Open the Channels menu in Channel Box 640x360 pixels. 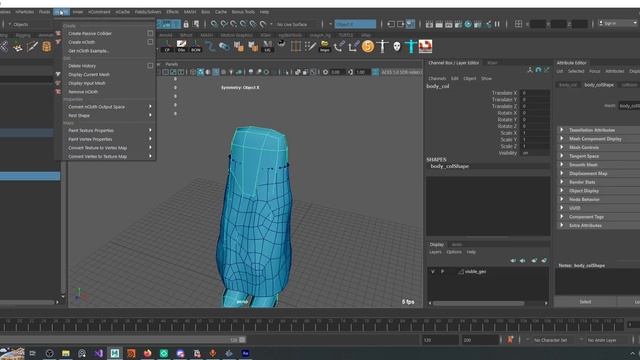437,78
